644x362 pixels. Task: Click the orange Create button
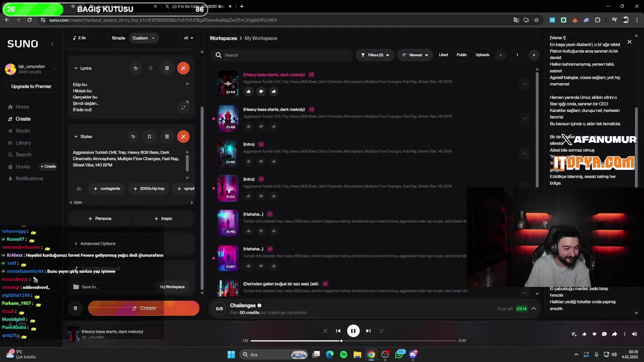(143, 308)
